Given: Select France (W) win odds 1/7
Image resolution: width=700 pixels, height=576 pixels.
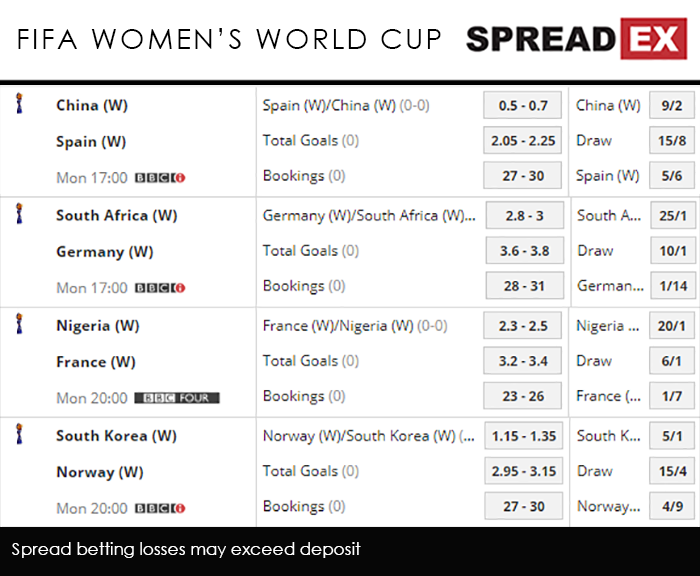Looking at the screenshot, I should point(671,396).
